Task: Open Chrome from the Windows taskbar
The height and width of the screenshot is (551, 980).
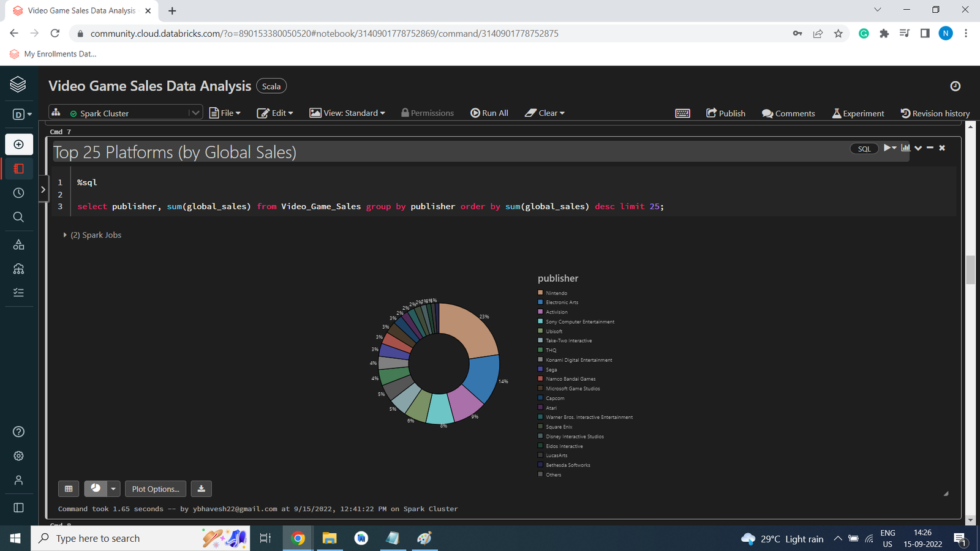Action: pyautogui.click(x=298, y=538)
